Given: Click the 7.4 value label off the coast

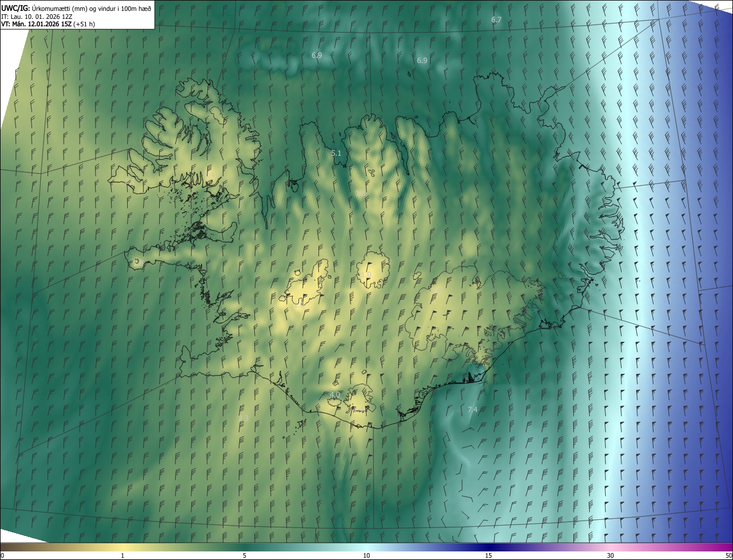Looking at the screenshot, I should (472, 409).
